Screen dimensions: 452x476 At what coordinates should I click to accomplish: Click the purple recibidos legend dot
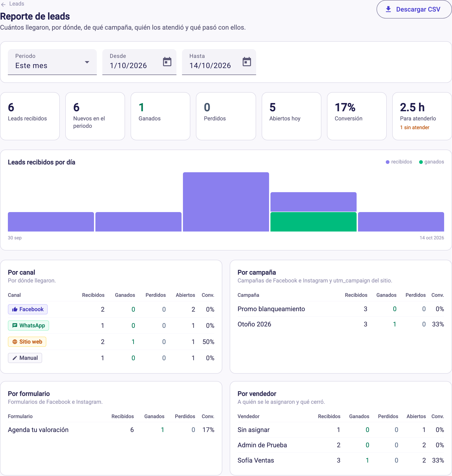387,162
